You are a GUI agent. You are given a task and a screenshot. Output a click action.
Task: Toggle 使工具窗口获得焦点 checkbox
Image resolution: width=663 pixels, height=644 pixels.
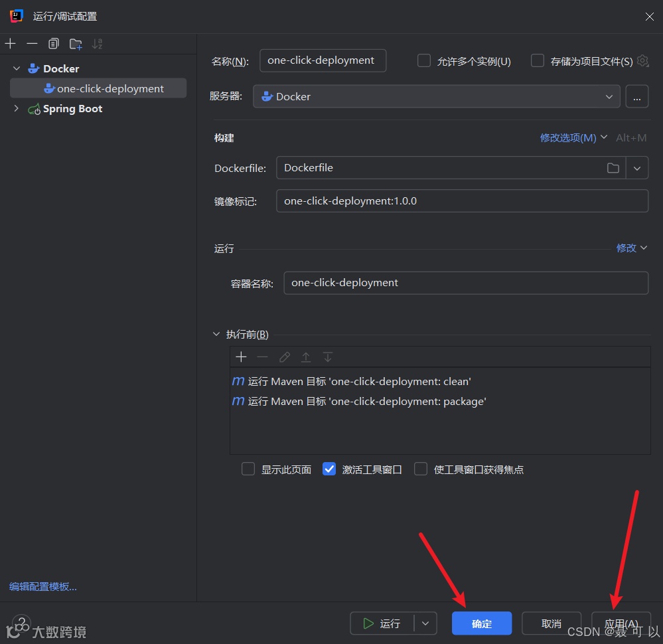click(x=420, y=469)
